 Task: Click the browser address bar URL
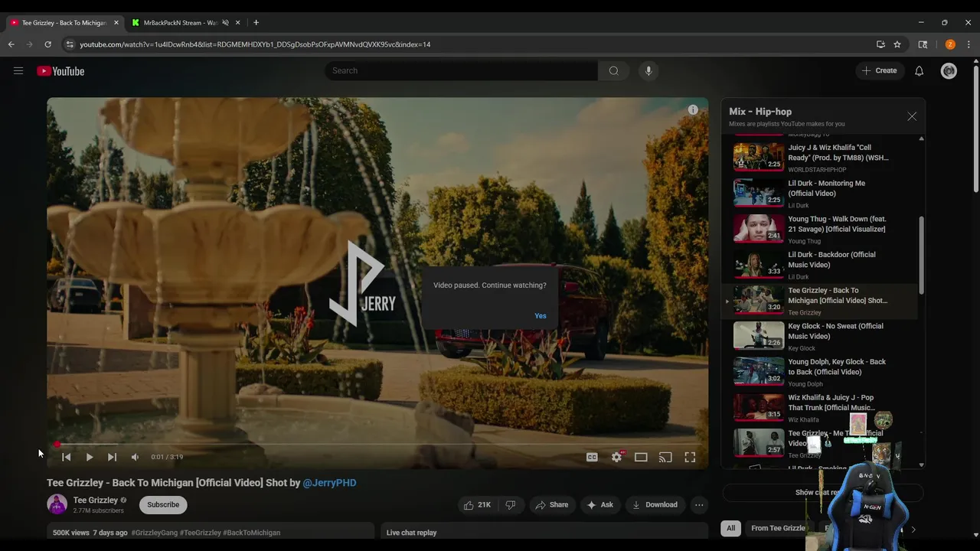click(x=255, y=44)
